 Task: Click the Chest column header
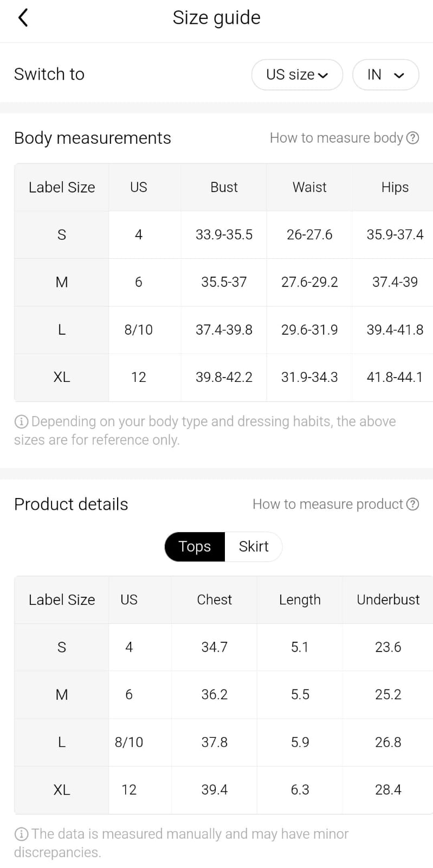[214, 599]
